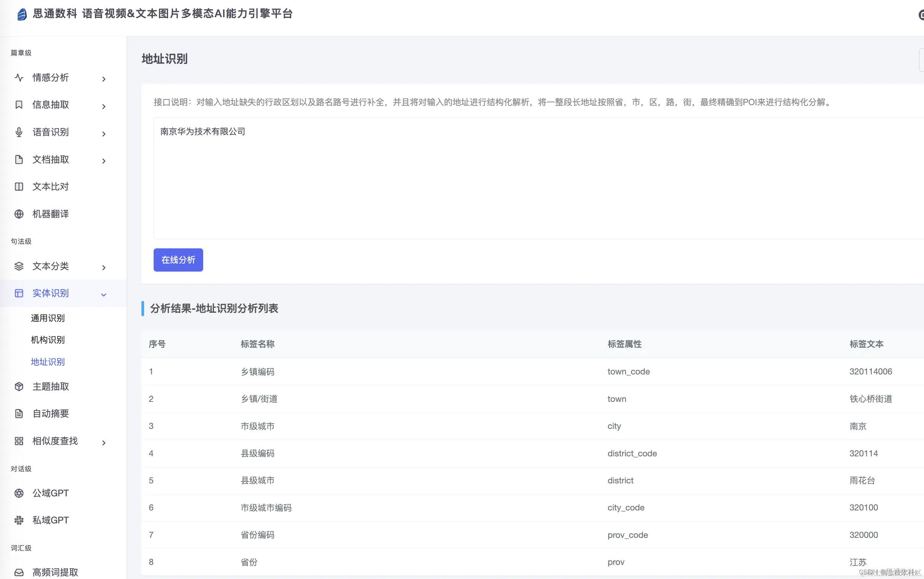Click the sentiment analysis pulse icon
The image size is (924, 579).
[x=19, y=78]
